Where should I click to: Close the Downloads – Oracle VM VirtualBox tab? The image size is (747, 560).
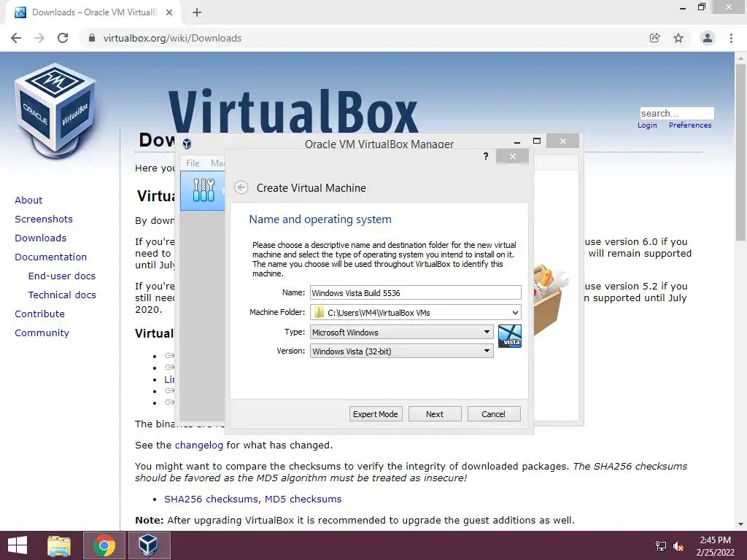click(x=169, y=12)
